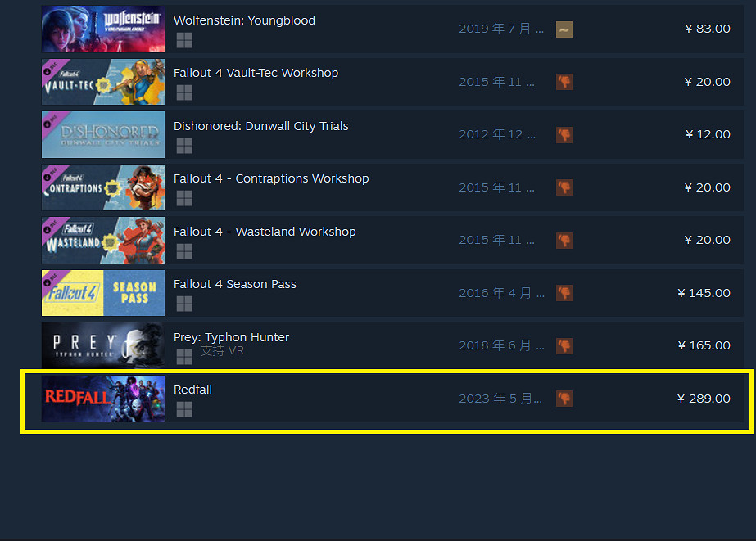Click the mixed review icon for Wolfenstein: Youngblood
This screenshot has width=756, height=541.
[564, 29]
